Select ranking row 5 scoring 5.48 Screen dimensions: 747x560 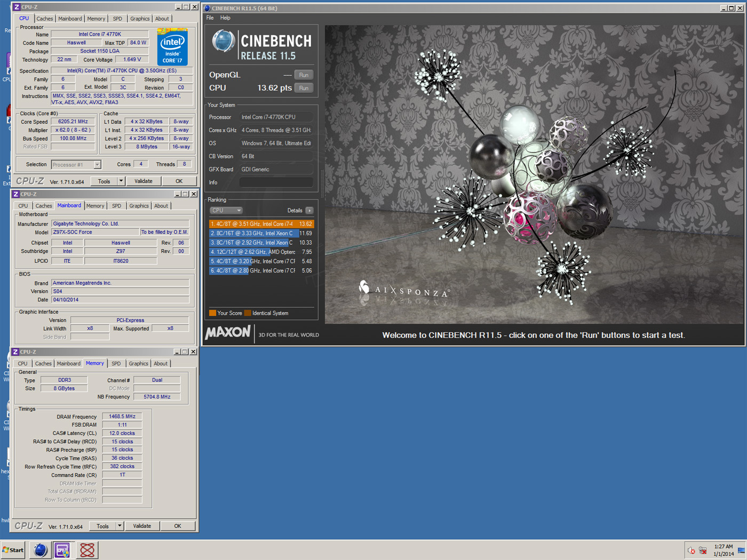pyautogui.click(x=261, y=261)
